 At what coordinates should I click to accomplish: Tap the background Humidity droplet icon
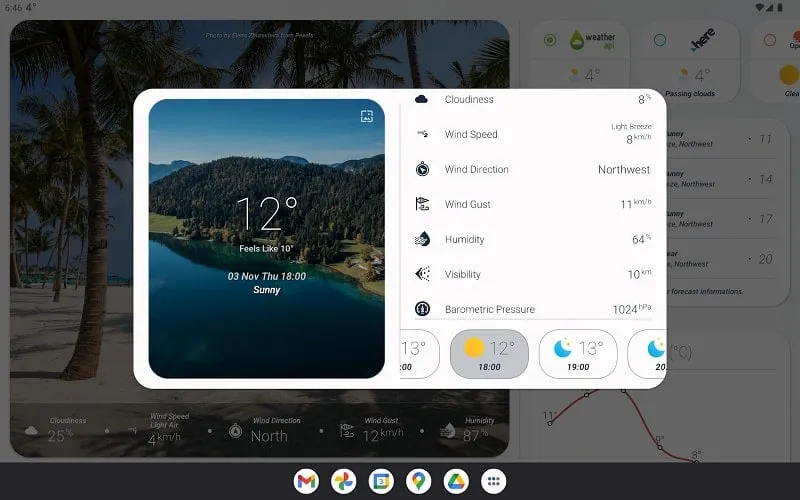click(x=447, y=431)
